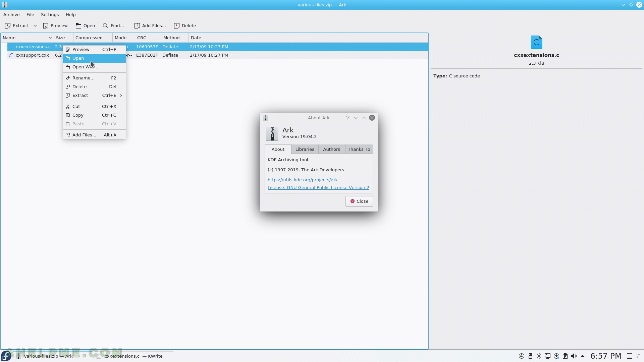Sort by the Date column header
This screenshot has height=362, width=644.
pos(308,38)
